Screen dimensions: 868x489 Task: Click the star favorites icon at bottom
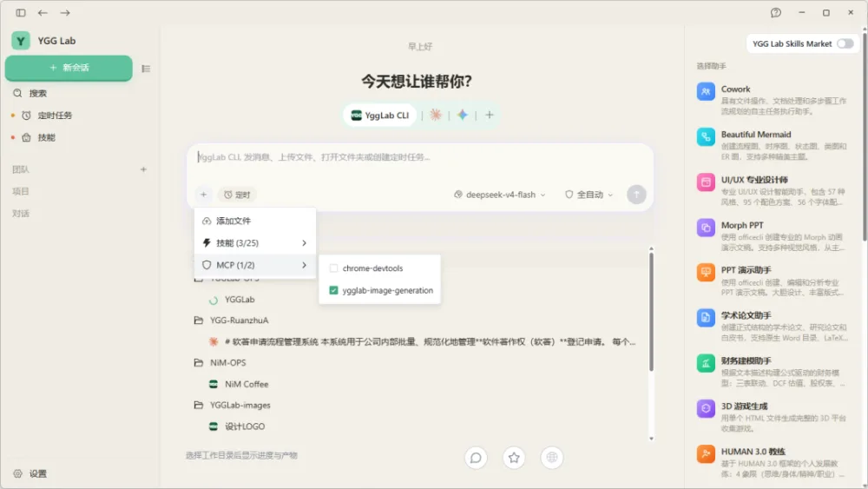[514, 458]
